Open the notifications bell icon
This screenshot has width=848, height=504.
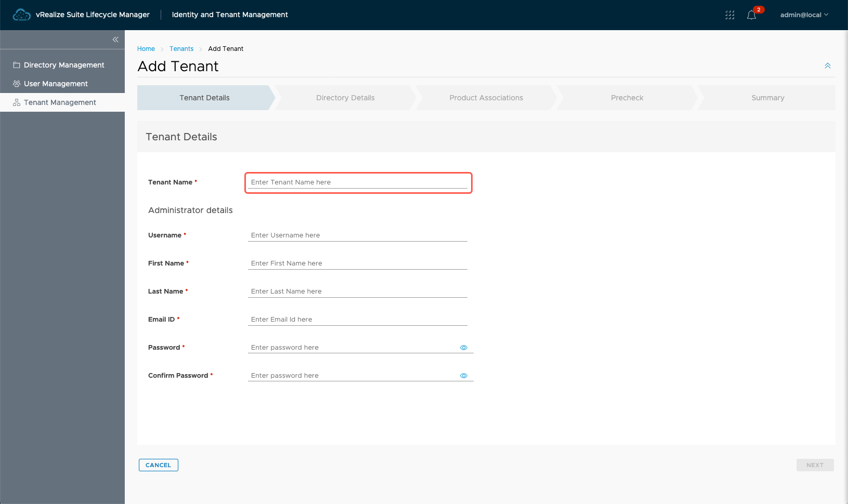751,15
